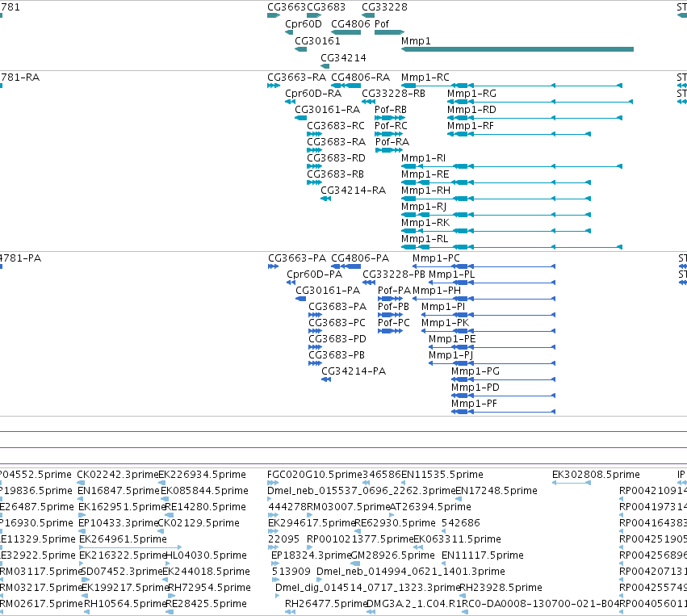The height and width of the screenshot is (616, 687).
Task: Click protein Mmp1-PL
Action: 451,274
